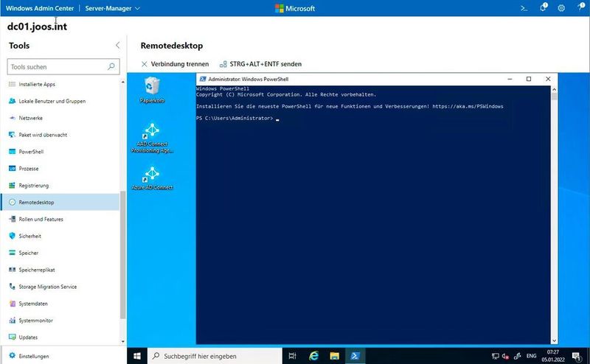Viewport: 590px width, 364px height.
Task: Select the Papierkorb desktop icon
Action: coord(152,90)
